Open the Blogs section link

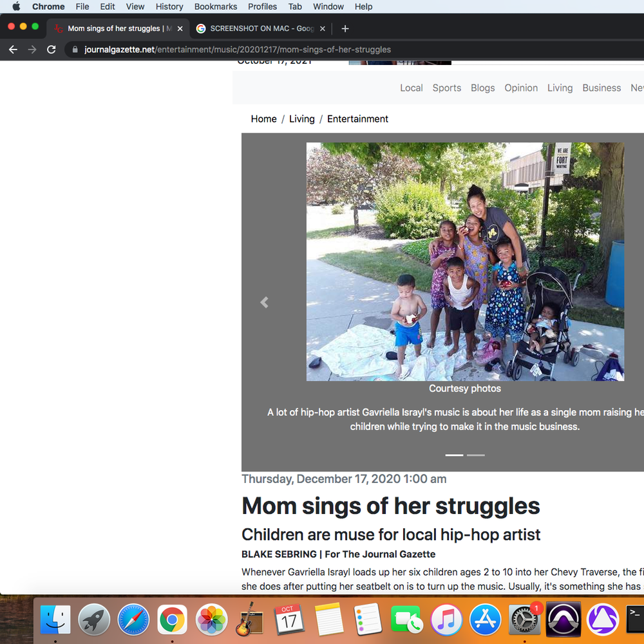click(x=482, y=88)
